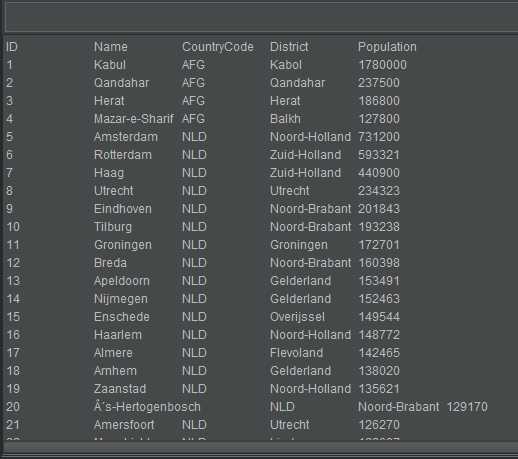
Task: Click population value 186800
Action: pyautogui.click(x=379, y=101)
